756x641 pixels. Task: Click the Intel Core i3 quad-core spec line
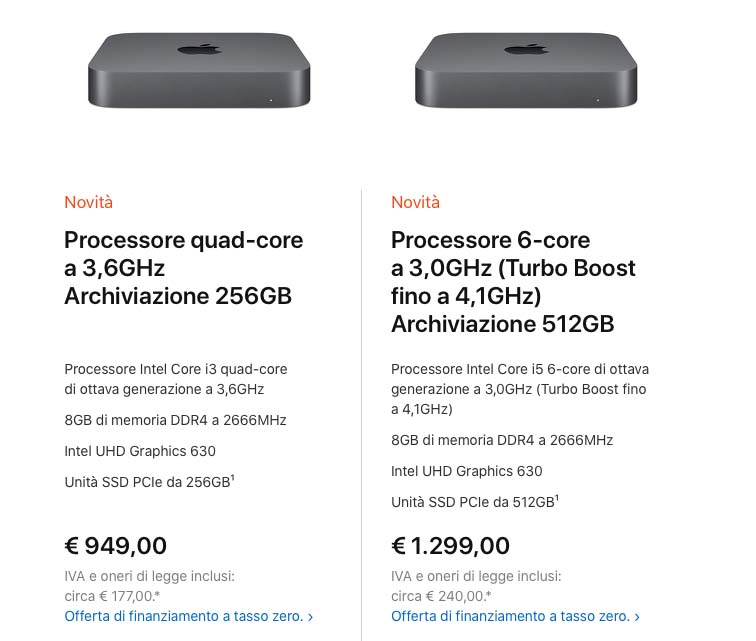click(175, 379)
